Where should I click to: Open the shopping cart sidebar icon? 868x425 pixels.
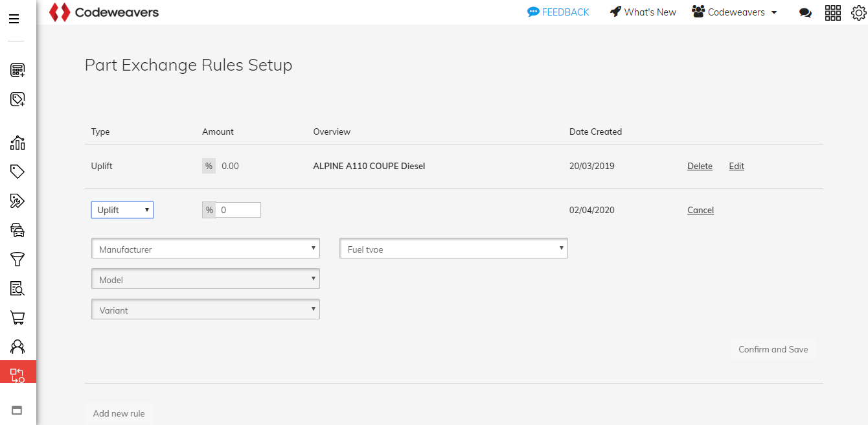[17, 317]
